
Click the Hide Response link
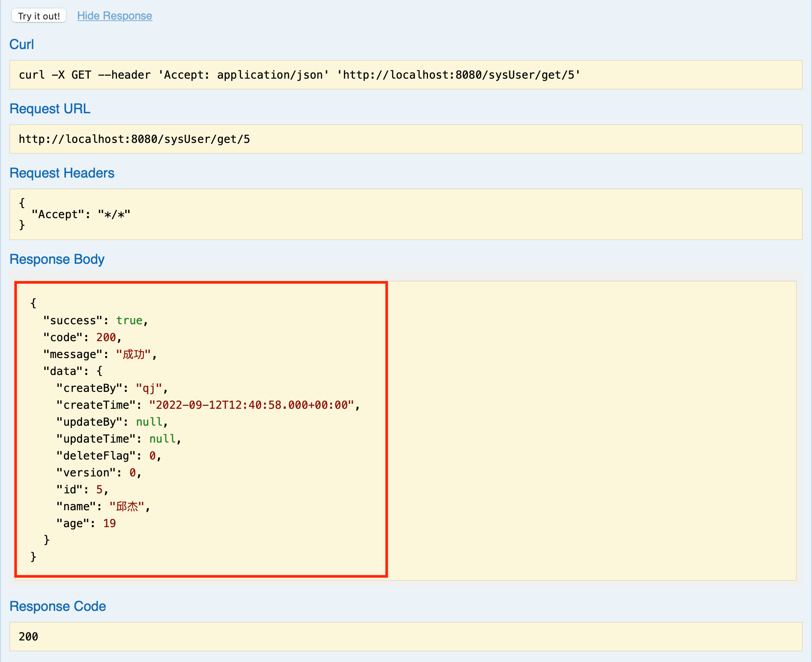(x=114, y=16)
